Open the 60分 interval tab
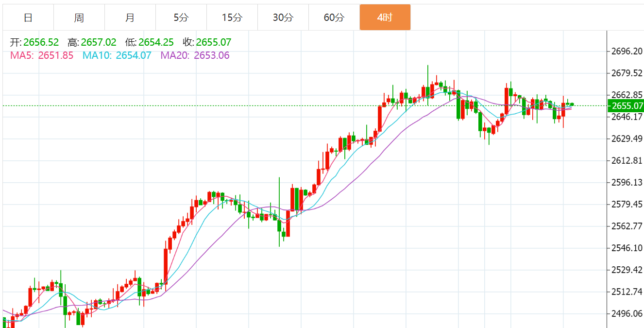Viewport: 644px width, 328px height. point(334,17)
